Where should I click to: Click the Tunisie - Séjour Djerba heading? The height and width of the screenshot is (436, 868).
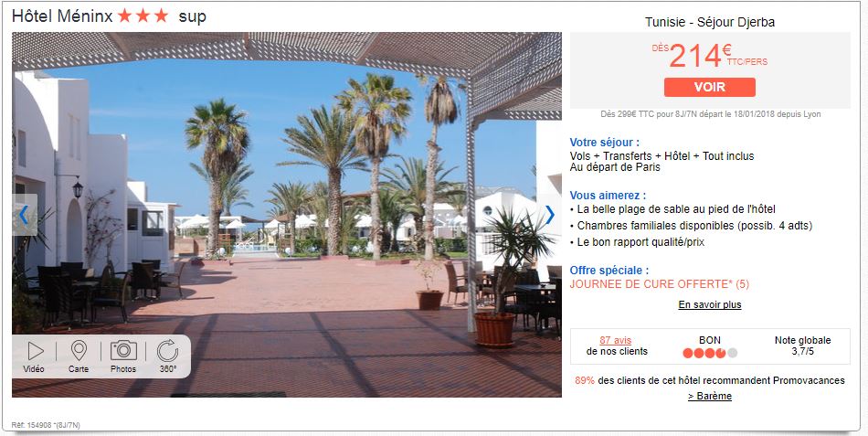point(710,22)
